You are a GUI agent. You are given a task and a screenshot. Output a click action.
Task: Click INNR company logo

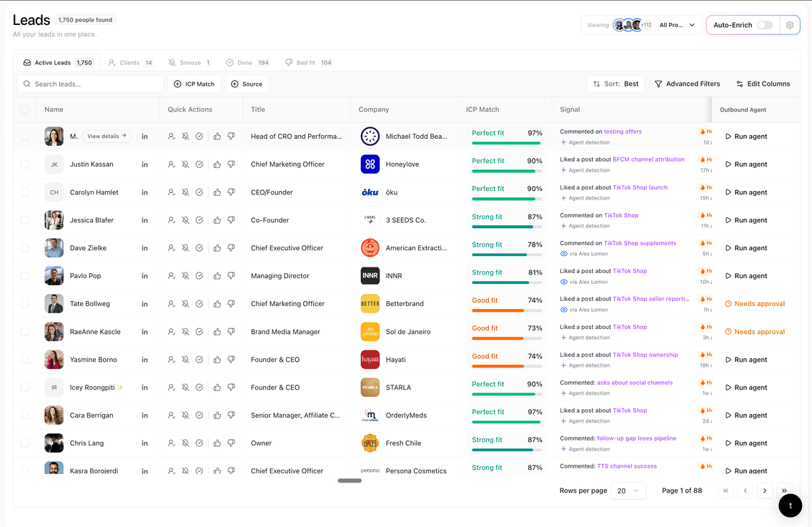(x=370, y=276)
